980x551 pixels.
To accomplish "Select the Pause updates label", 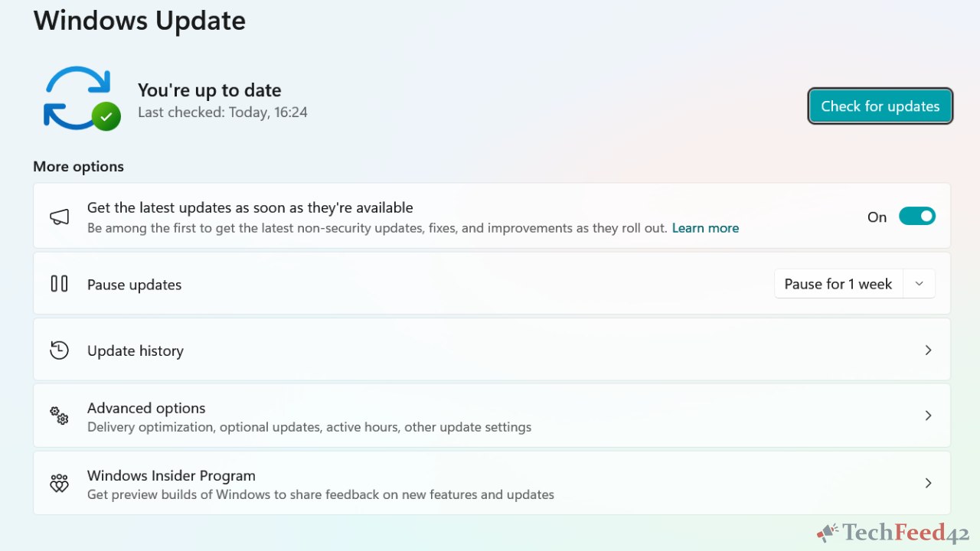I will point(134,285).
